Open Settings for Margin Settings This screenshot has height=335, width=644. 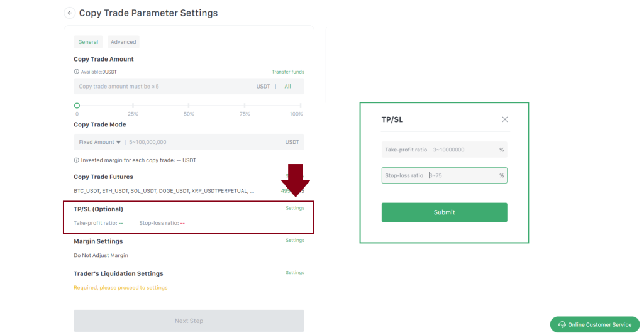pyautogui.click(x=294, y=240)
